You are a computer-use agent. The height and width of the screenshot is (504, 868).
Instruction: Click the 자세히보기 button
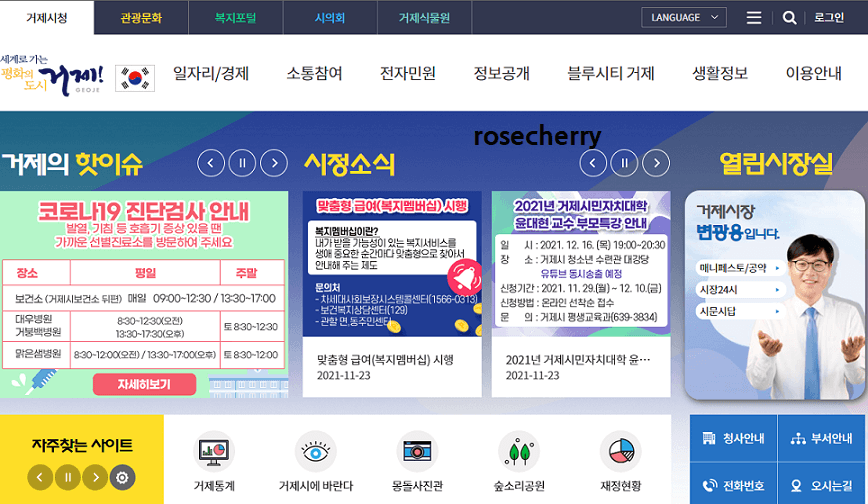click(x=144, y=384)
